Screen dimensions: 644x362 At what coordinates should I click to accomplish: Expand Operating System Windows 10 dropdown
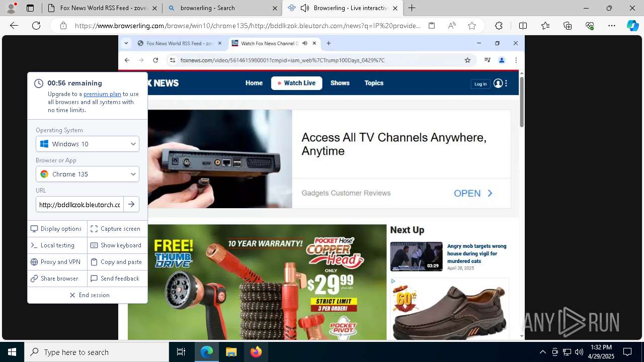tap(88, 144)
